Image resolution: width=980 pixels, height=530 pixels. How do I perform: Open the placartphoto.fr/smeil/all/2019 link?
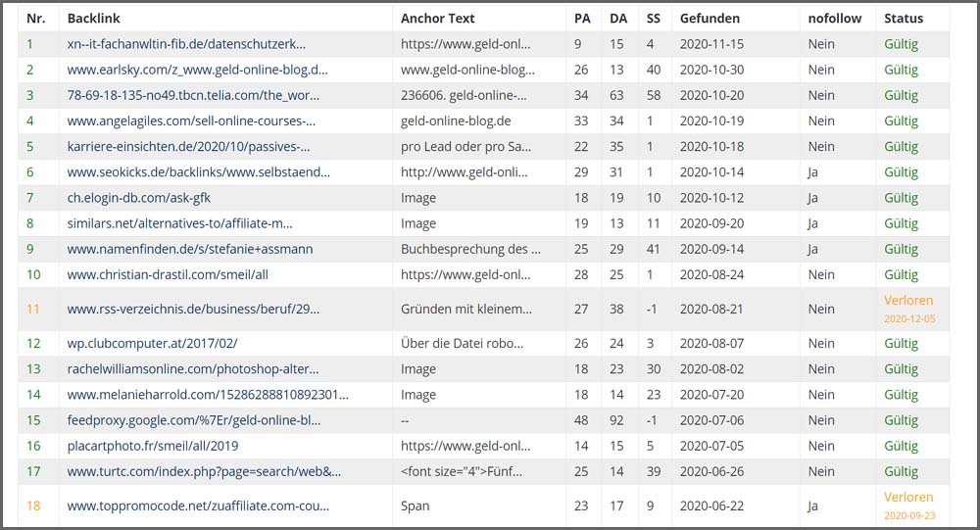[x=155, y=446]
